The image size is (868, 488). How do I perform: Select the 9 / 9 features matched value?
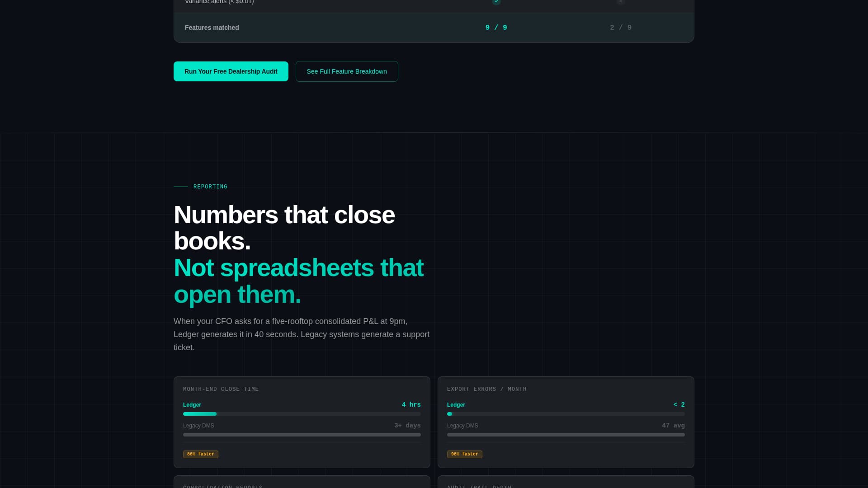pos(496,28)
